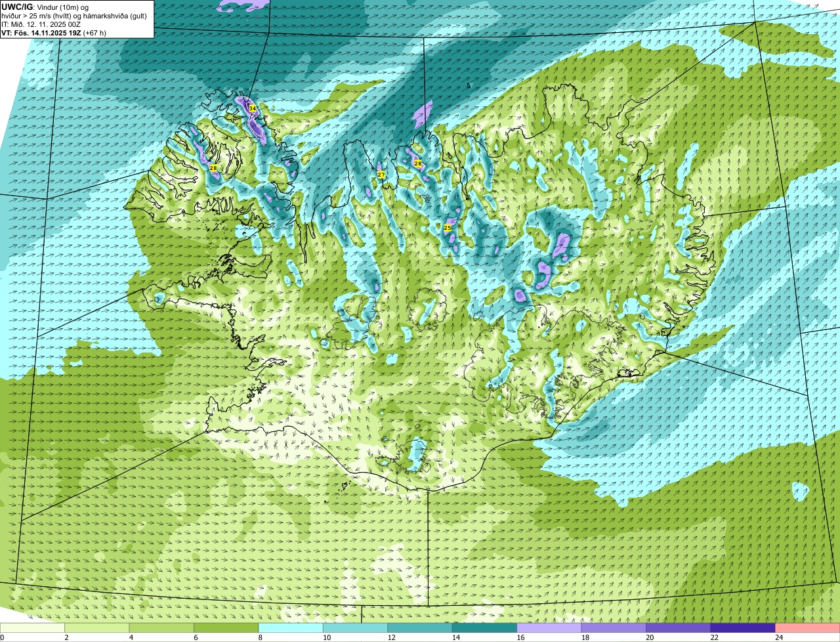Click the legend tick label '8'
Image resolution: width=840 pixels, height=642 pixels.
(x=260, y=637)
